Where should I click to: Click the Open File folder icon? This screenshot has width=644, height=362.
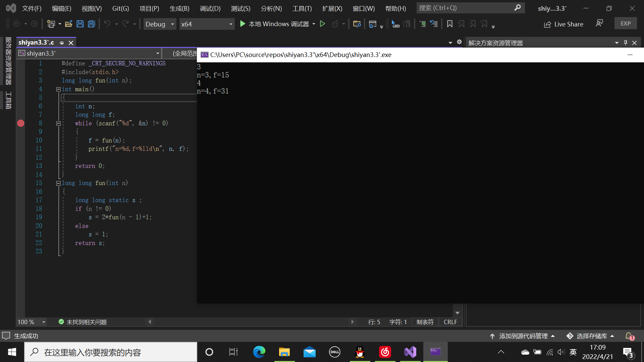click(x=69, y=24)
